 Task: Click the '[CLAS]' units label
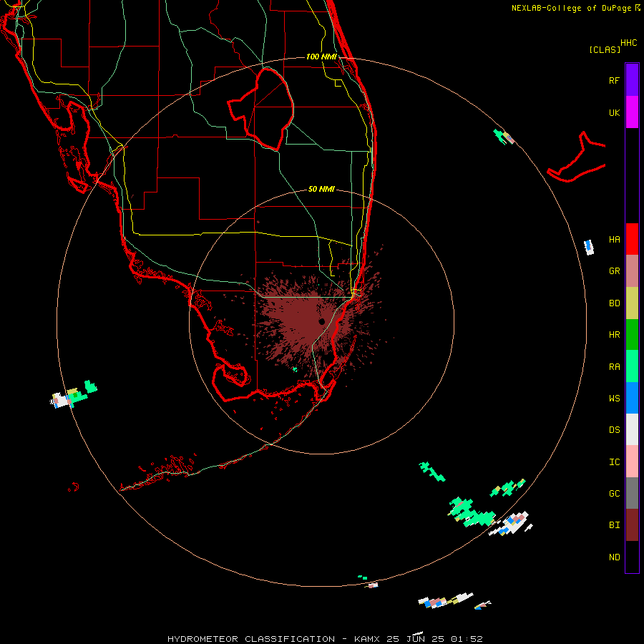(x=604, y=49)
